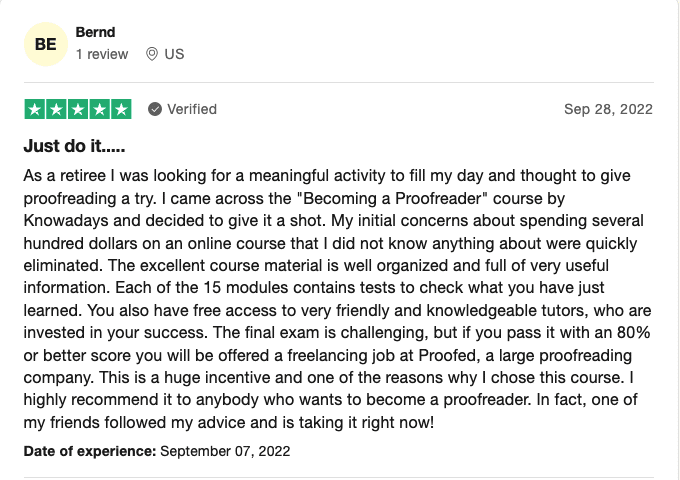Click the BE avatar circle

pyautogui.click(x=46, y=44)
